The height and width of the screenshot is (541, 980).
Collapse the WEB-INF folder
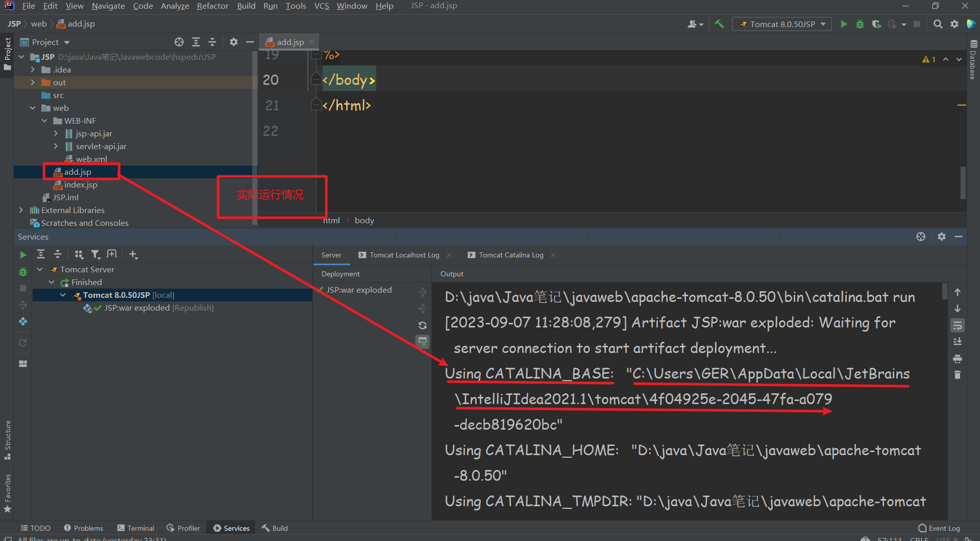(44, 121)
